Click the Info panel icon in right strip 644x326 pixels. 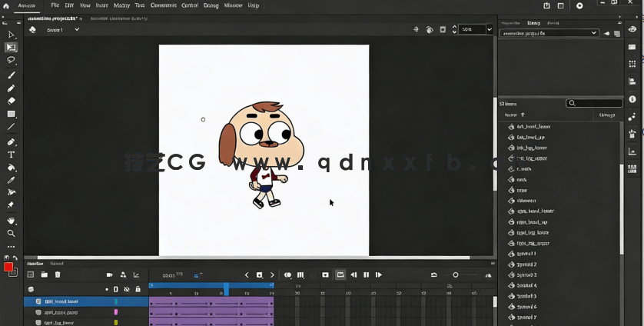click(632, 99)
